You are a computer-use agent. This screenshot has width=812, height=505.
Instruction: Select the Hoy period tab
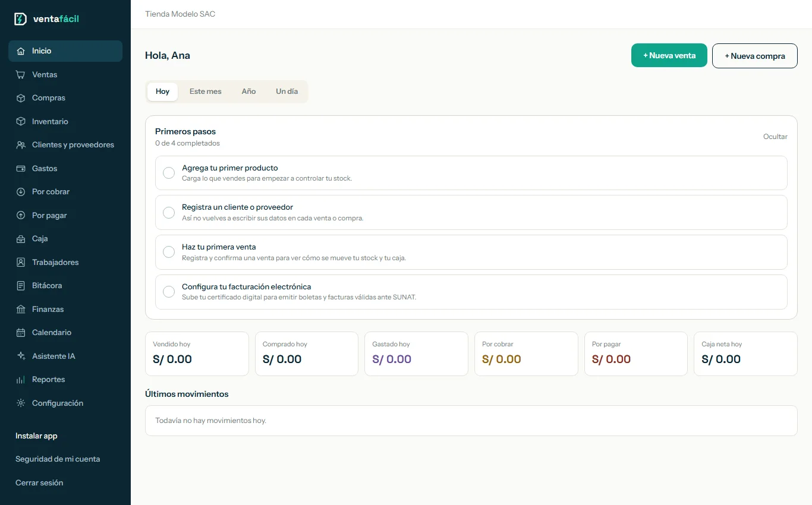162,91
